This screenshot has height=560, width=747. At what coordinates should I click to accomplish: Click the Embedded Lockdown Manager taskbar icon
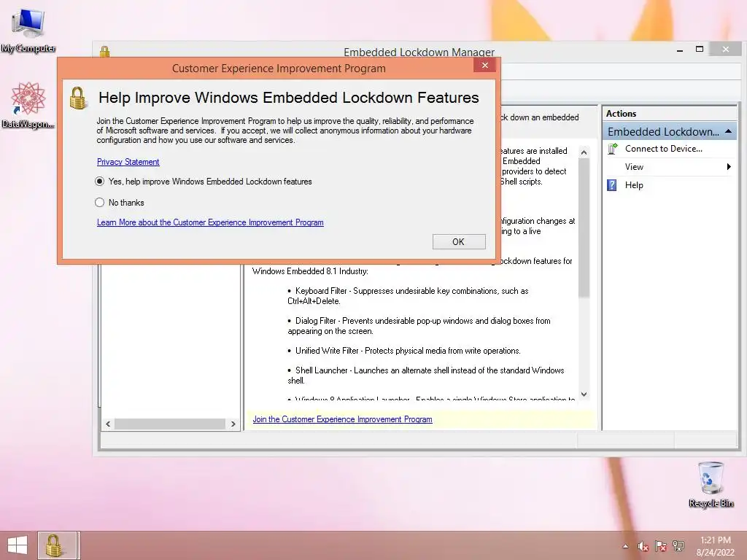coord(57,545)
